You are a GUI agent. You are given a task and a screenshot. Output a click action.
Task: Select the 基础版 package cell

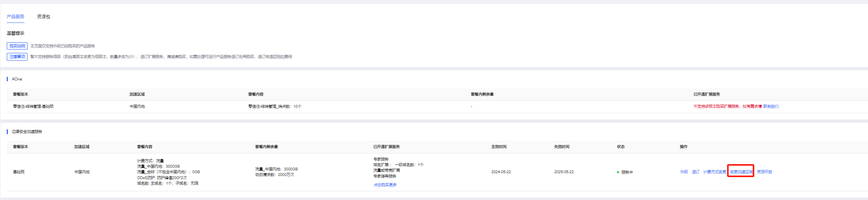pos(19,172)
